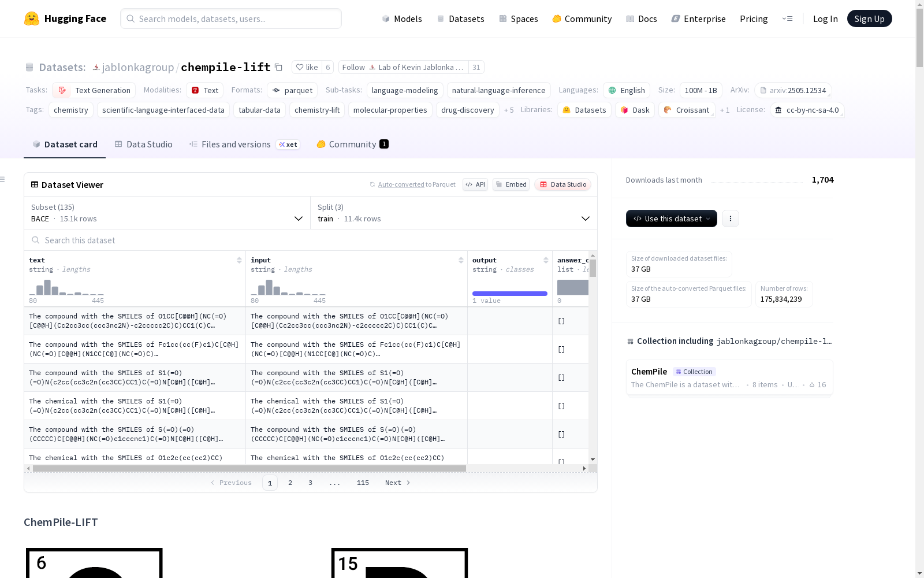The height and width of the screenshot is (578, 924).
Task: Select the parquet format tag
Action: [x=292, y=90]
